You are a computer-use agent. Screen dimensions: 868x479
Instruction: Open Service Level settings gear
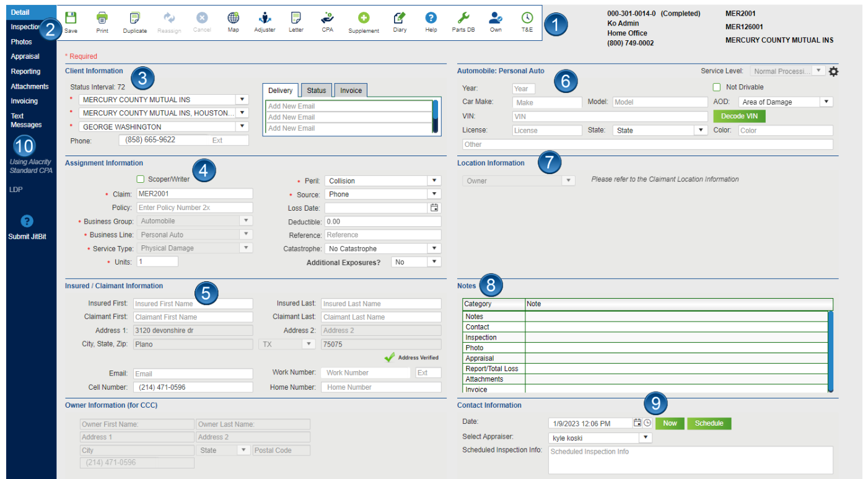[x=833, y=71]
